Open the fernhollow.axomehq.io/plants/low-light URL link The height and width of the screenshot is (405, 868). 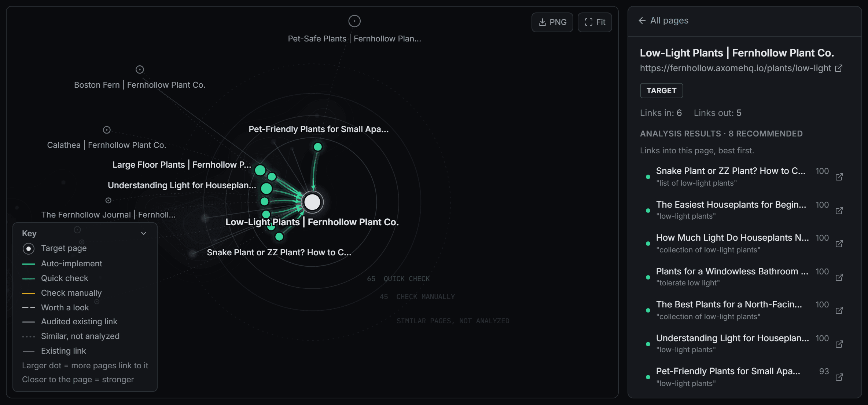pyautogui.click(x=735, y=68)
